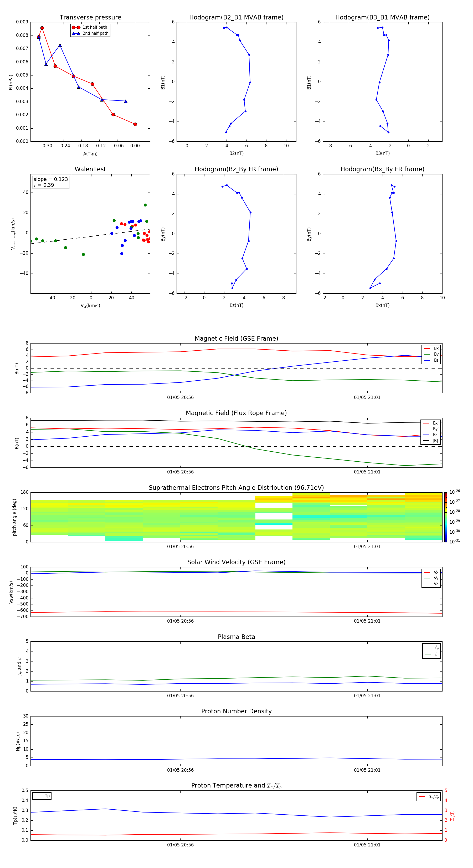Viewport: 473px width, 868px height.
Task: Click the 'Bx(nT)' axis label
Action: pyautogui.click(x=382, y=305)
